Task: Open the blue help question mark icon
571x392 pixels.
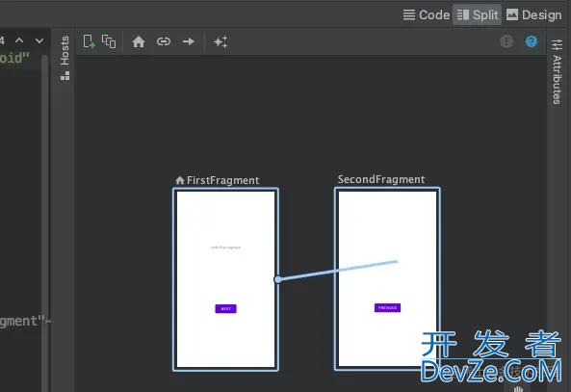Action: pos(532,41)
